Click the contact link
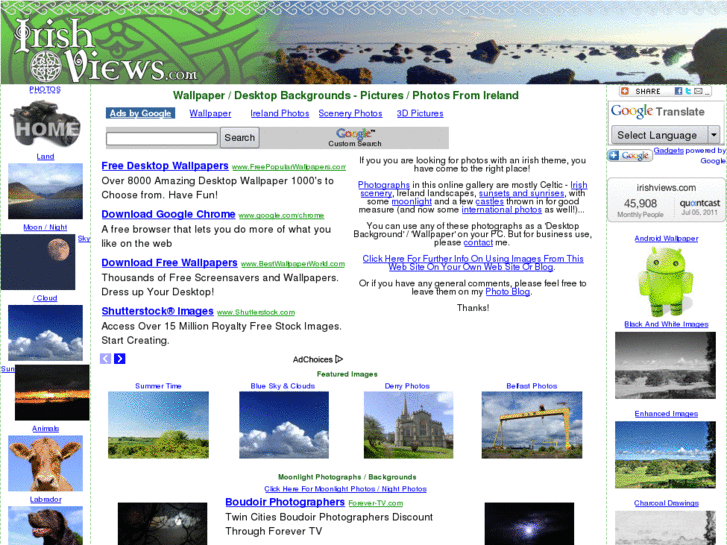Image resolution: width=727 pixels, height=545 pixels. [x=478, y=243]
